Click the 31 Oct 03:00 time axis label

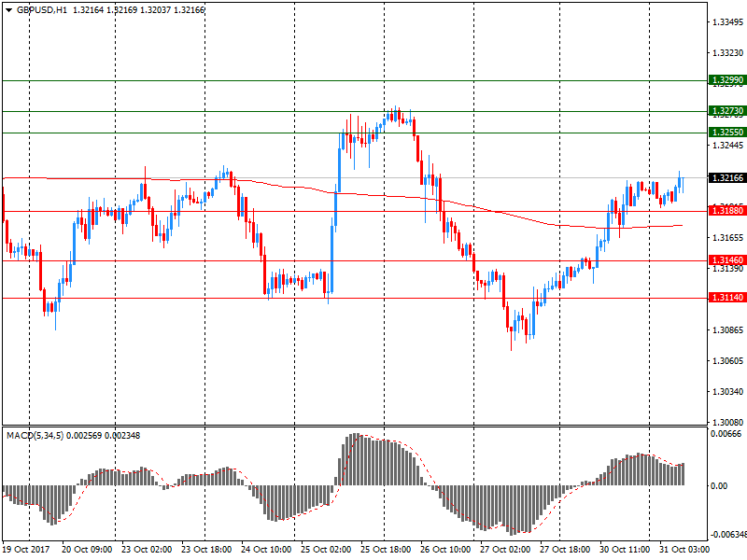click(684, 549)
